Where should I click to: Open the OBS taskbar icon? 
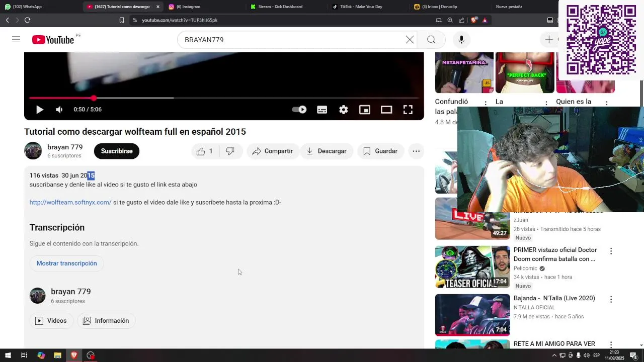tap(91, 355)
